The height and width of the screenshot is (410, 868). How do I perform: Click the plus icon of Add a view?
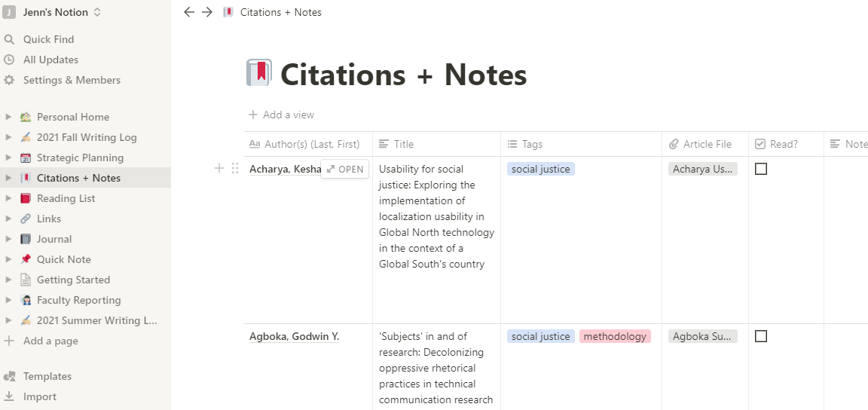click(x=253, y=115)
